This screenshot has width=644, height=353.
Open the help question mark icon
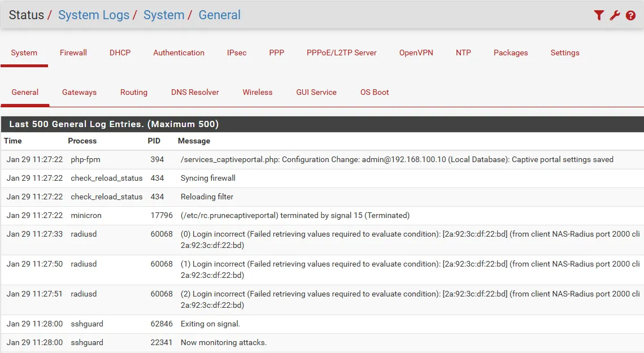tap(630, 16)
